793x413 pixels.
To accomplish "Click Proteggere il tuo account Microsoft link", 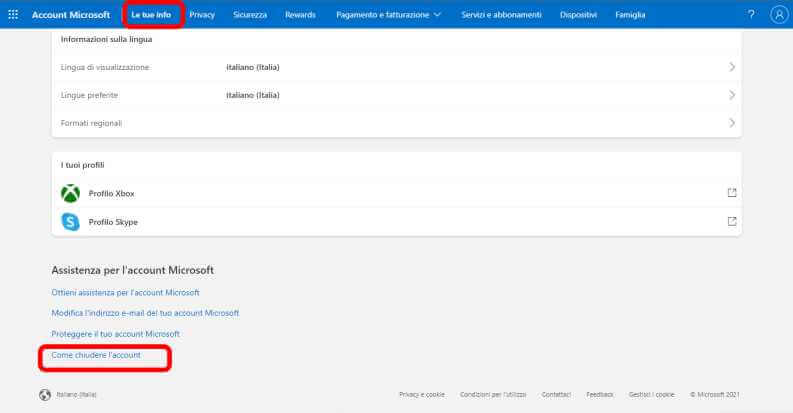I will pos(115,334).
